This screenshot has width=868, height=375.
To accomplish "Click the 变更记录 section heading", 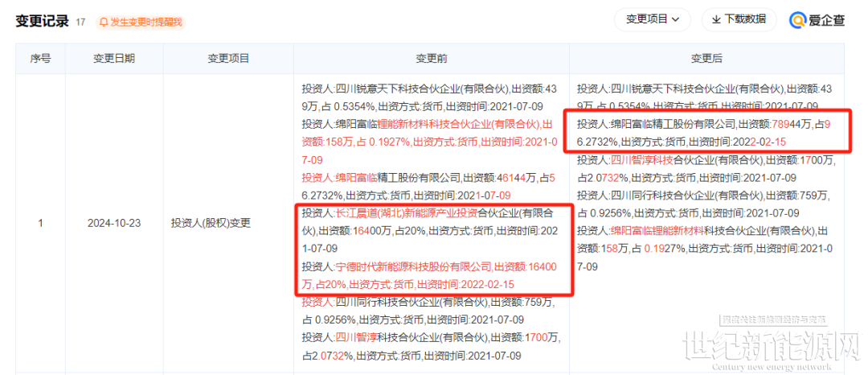I will tap(42, 21).
